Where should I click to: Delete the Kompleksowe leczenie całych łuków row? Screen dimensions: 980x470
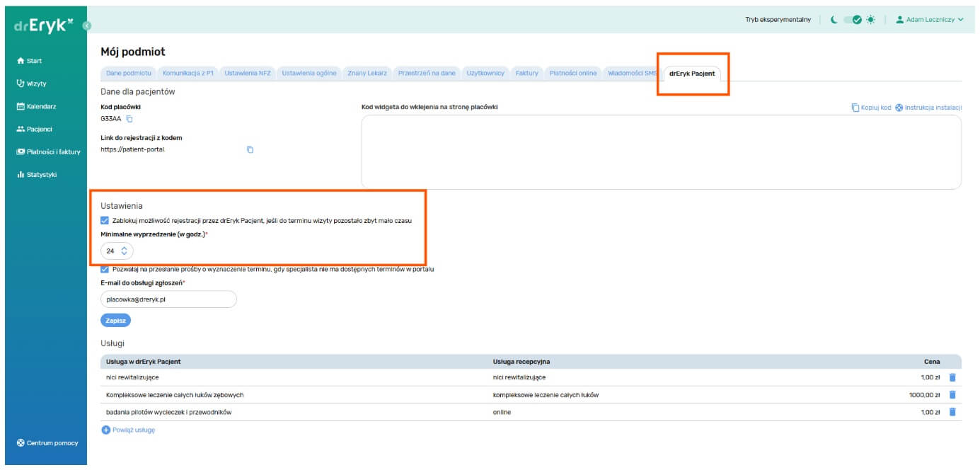[x=952, y=395]
